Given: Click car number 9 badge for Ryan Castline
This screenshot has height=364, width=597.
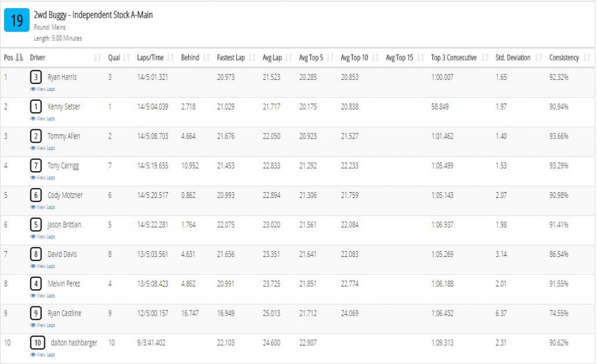Looking at the screenshot, I should click(36, 313).
